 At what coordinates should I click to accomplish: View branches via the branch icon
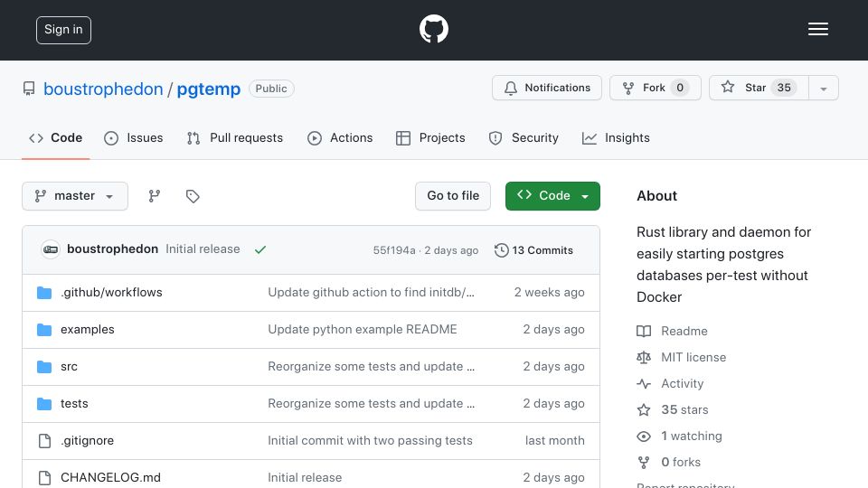pos(155,196)
